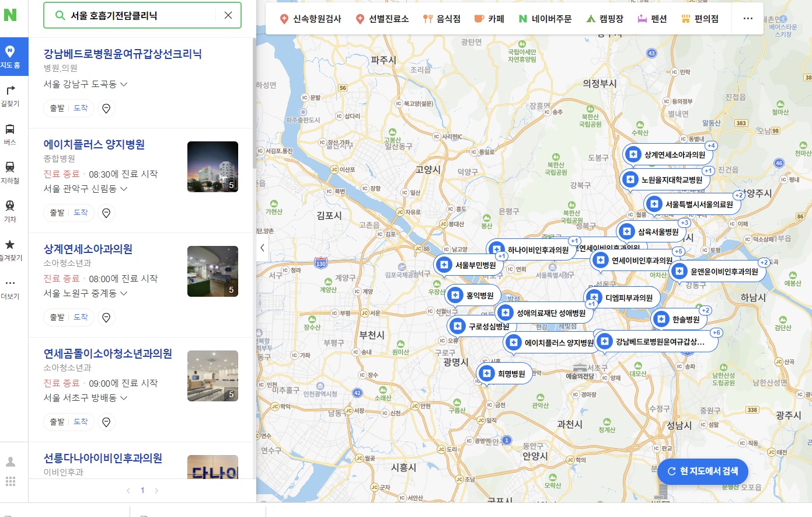Click the search magnifier icon
Screen dimensions: 812x517
pos(60,15)
